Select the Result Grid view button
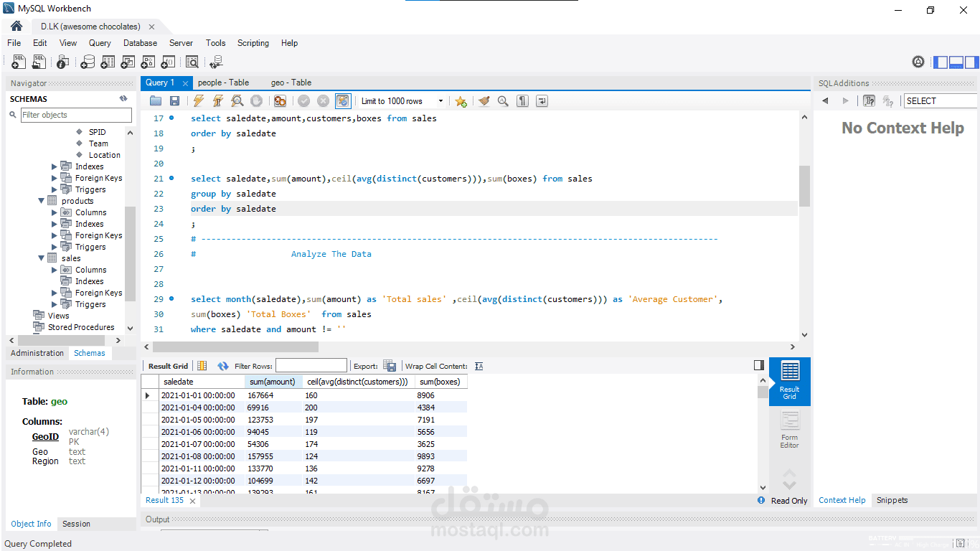 (x=790, y=382)
